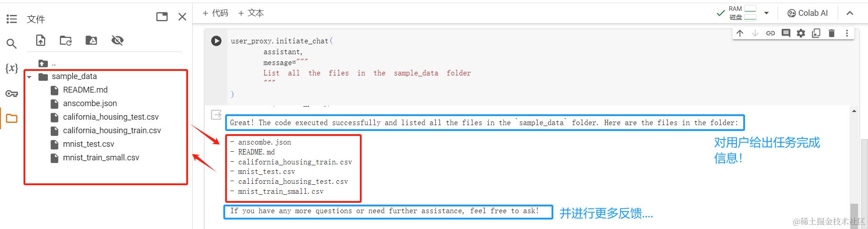Add a new text cell
The image size is (868, 229).
point(251,13)
